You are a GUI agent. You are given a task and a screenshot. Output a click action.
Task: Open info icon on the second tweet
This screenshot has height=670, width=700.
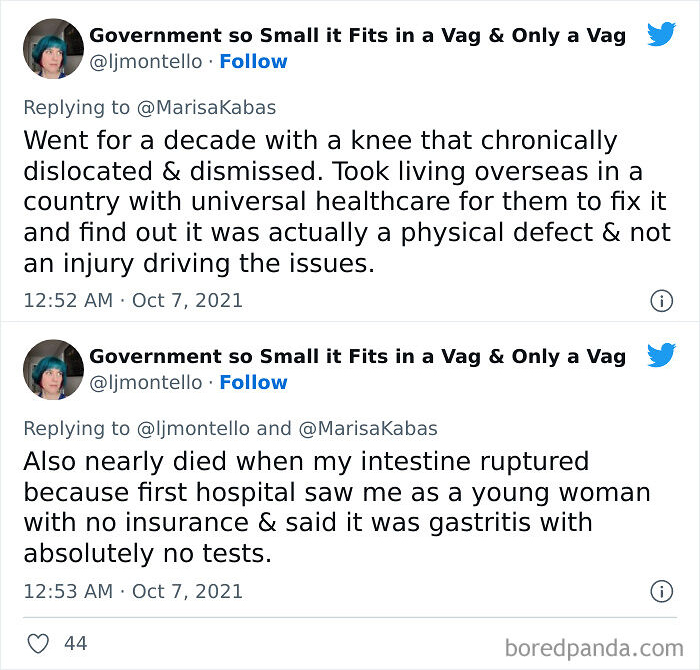tap(661, 592)
